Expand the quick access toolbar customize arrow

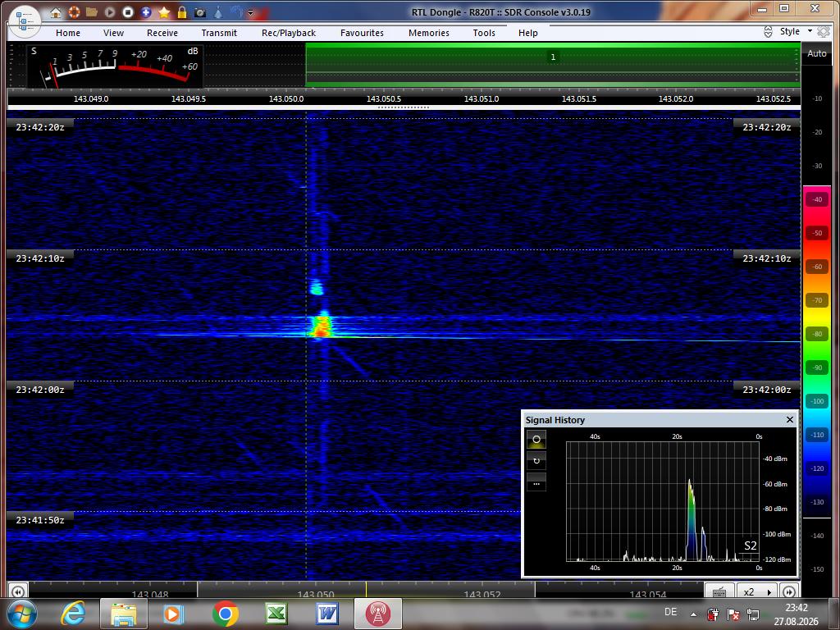coord(250,13)
